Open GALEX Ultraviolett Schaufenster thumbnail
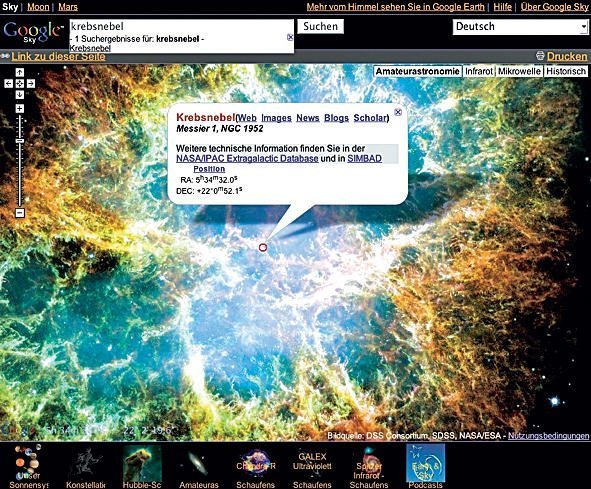591x489 pixels. [312, 466]
